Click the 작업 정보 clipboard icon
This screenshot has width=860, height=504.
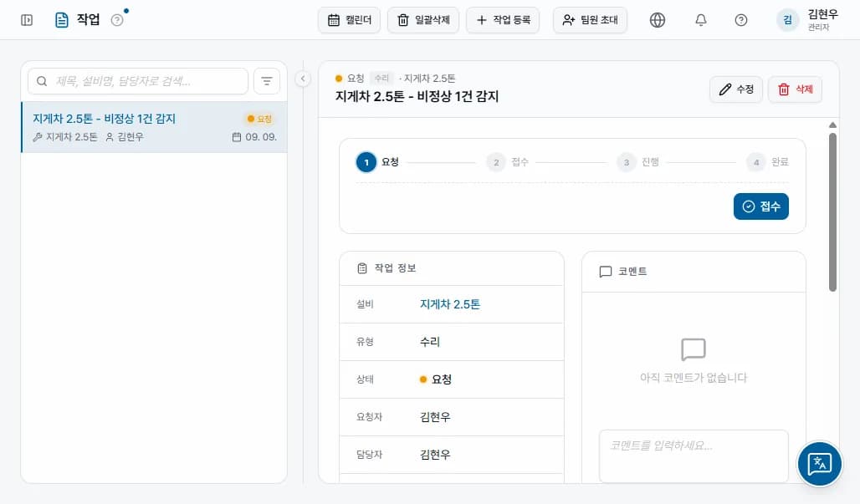coord(362,268)
